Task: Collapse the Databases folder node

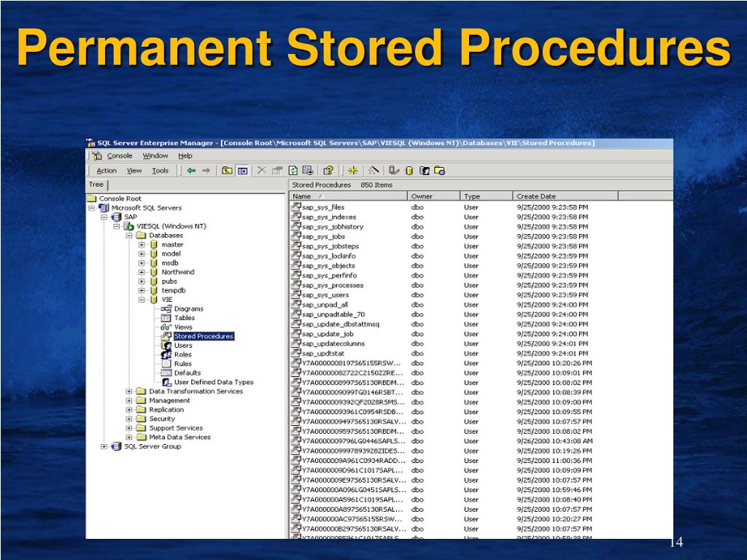Action: point(128,236)
